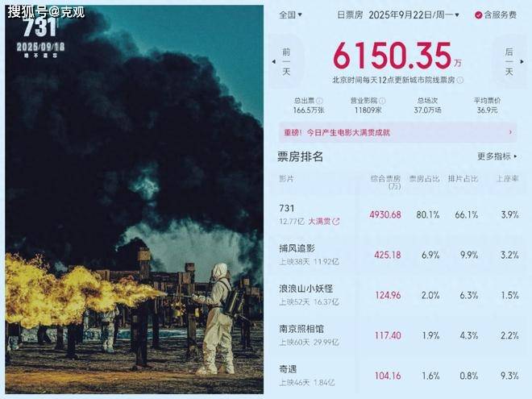
Task: Sort by 上座率 column header
Action: pyautogui.click(x=508, y=179)
